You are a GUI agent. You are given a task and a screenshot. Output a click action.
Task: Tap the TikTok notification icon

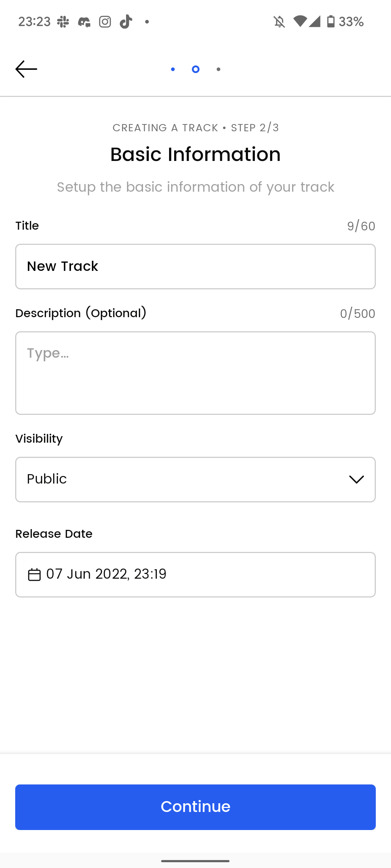click(x=126, y=22)
